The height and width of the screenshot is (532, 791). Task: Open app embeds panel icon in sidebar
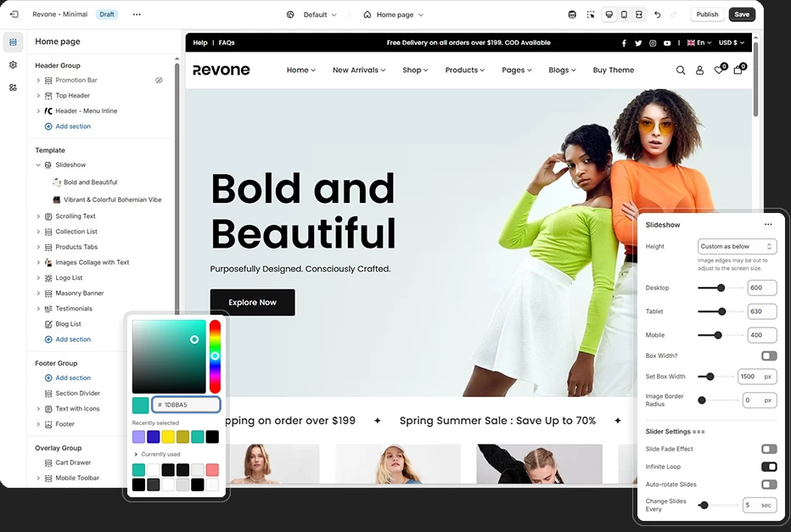click(x=12, y=87)
